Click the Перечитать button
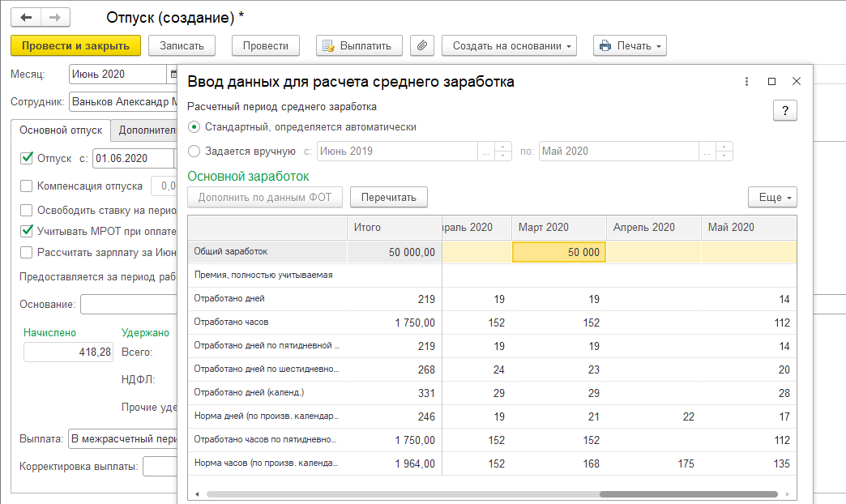Image resolution: width=846 pixels, height=504 pixels. pos(388,197)
